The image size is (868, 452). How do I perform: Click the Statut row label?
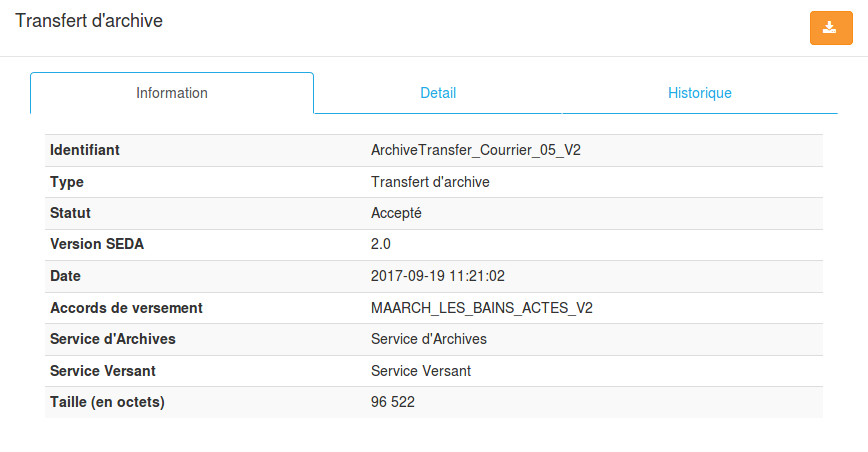coord(70,213)
